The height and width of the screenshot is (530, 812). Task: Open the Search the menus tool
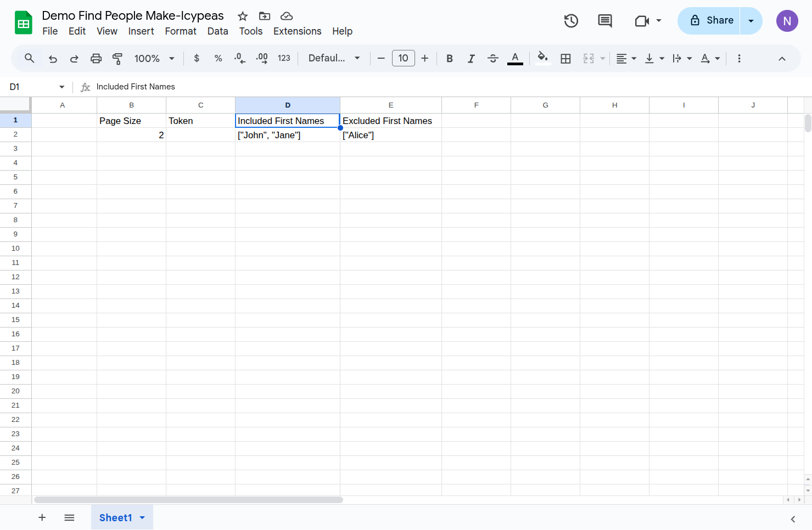pos(30,58)
